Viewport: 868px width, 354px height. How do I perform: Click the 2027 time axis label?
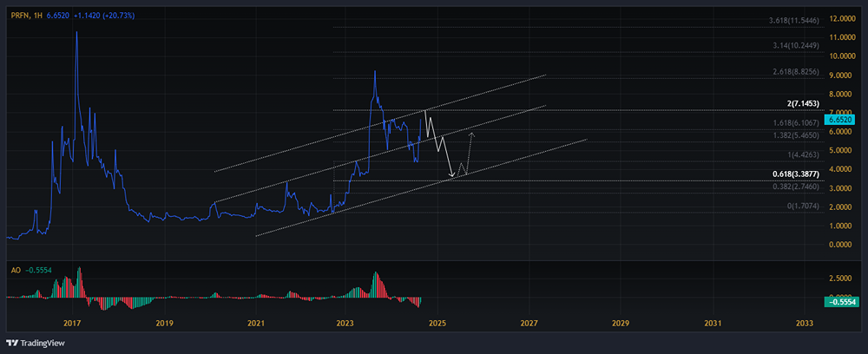pos(529,321)
